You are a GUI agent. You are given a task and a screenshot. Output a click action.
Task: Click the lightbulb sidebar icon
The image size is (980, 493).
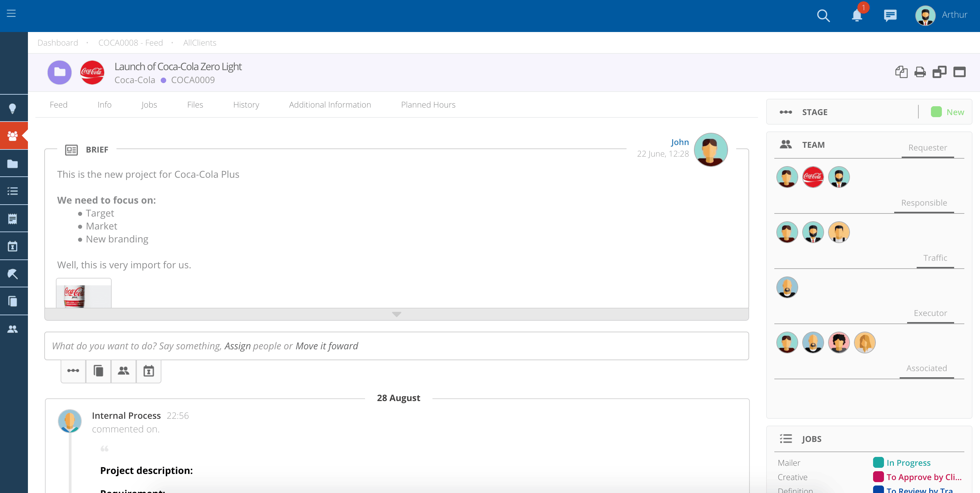tap(13, 108)
